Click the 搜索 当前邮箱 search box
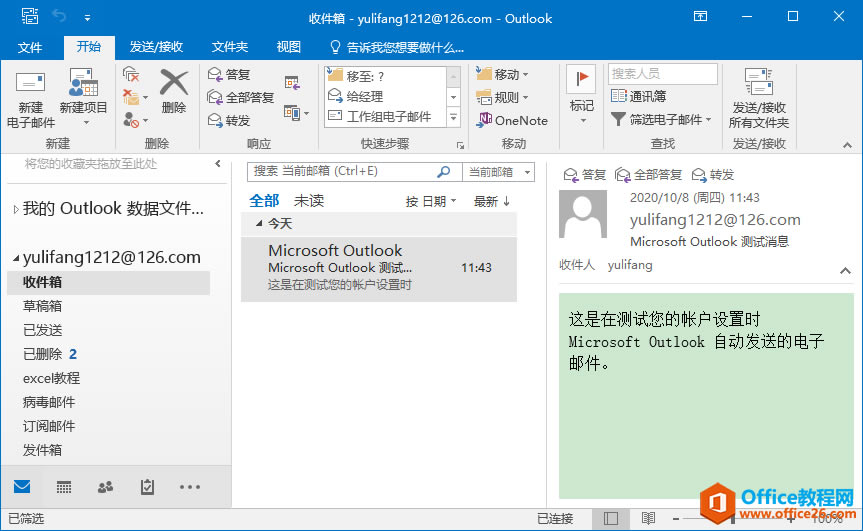The image size is (863, 531). tap(354, 172)
